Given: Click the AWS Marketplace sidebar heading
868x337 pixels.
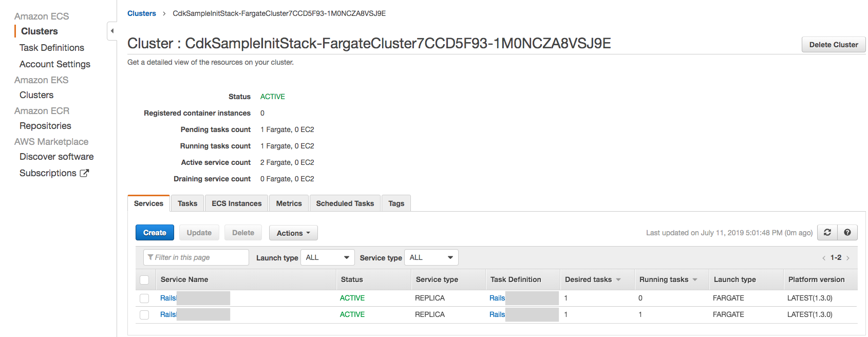Looking at the screenshot, I should coord(51,142).
